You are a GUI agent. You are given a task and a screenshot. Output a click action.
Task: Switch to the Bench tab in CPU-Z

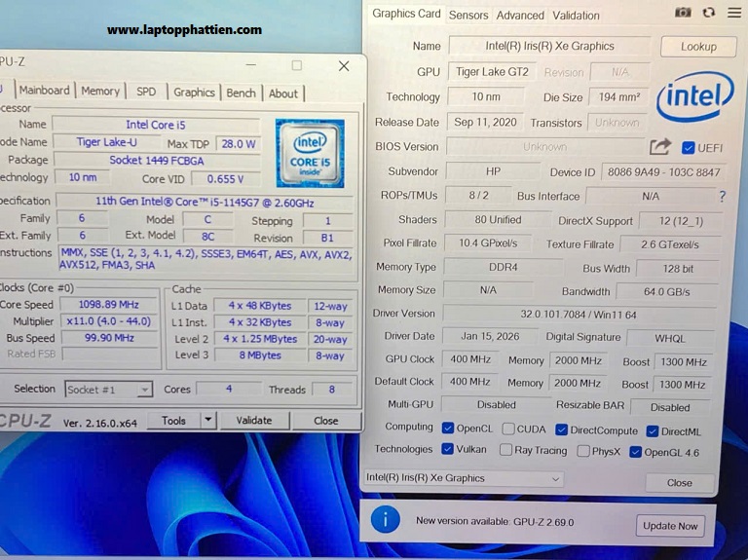tap(241, 93)
